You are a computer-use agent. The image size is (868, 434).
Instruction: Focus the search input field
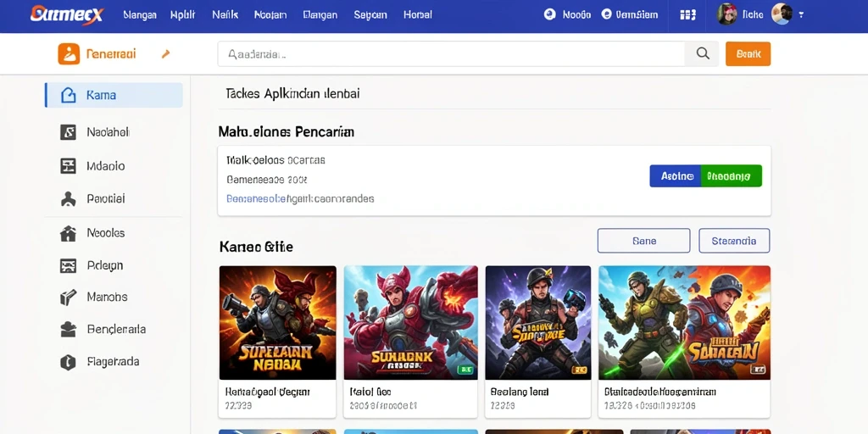click(x=451, y=54)
